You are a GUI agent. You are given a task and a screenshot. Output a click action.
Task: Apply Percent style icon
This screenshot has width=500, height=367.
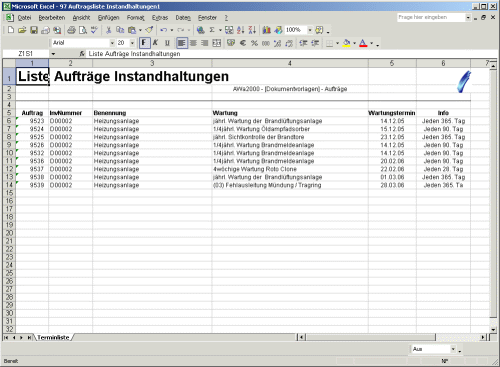pyautogui.click(x=254, y=43)
